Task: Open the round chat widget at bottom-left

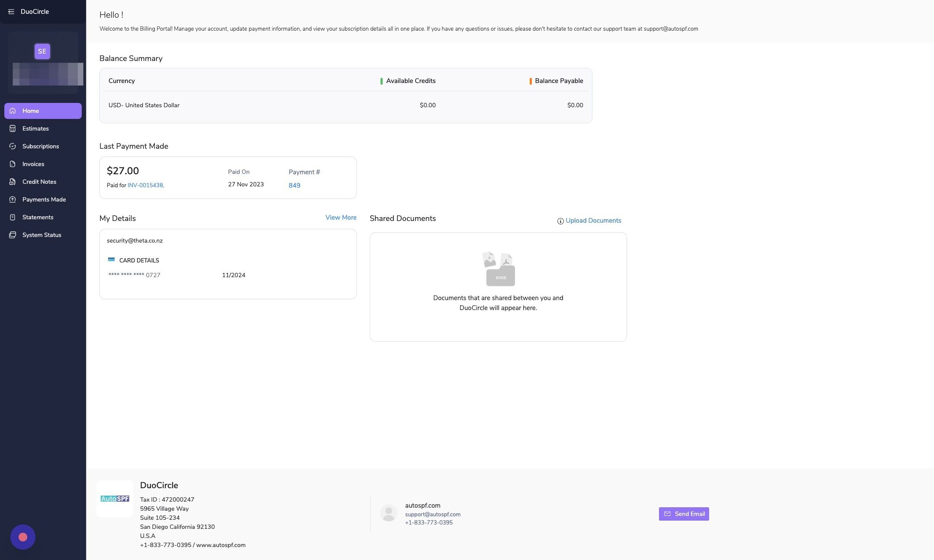Action: pyautogui.click(x=23, y=537)
